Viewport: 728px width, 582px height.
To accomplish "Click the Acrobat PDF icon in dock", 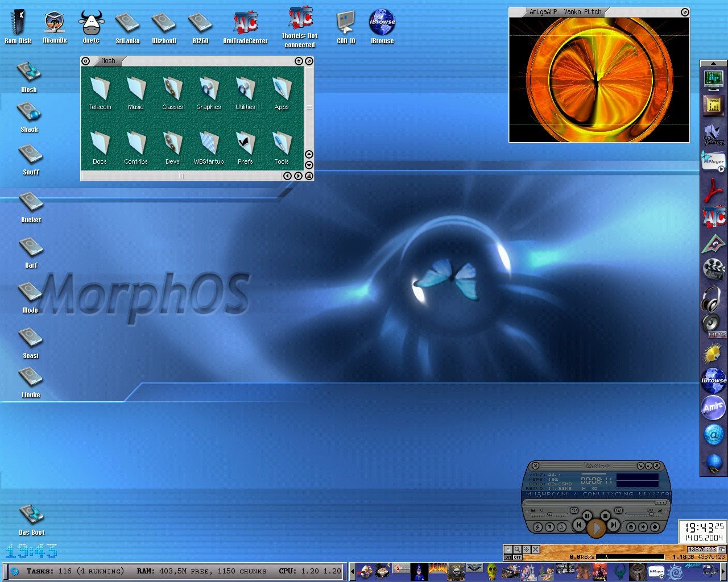I will pos(713,190).
